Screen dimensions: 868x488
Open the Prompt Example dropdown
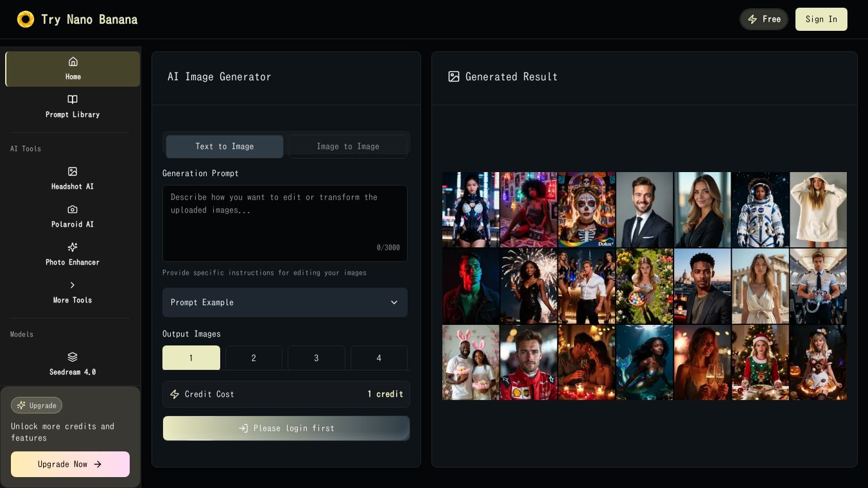pyautogui.click(x=285, y=302)
